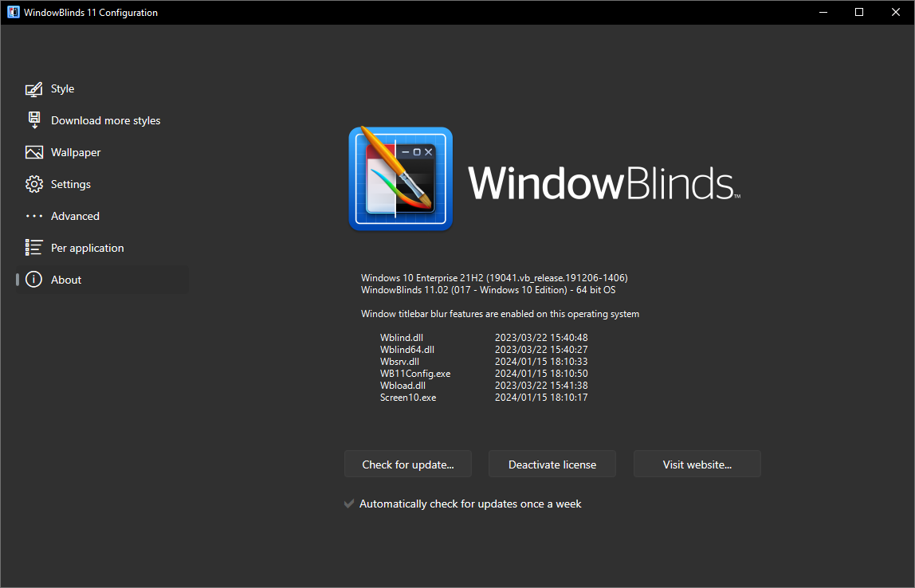The height and width of the screenshot is (588, 915).
Task: Close the WindowBlinds configuration window
Action: (896, 12)
